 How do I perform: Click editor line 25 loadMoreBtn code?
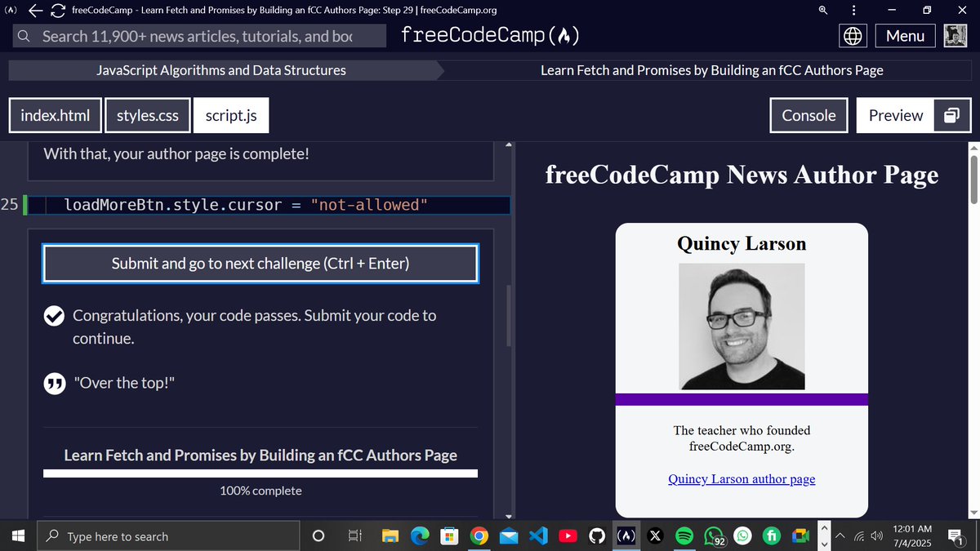click(246, 205)
